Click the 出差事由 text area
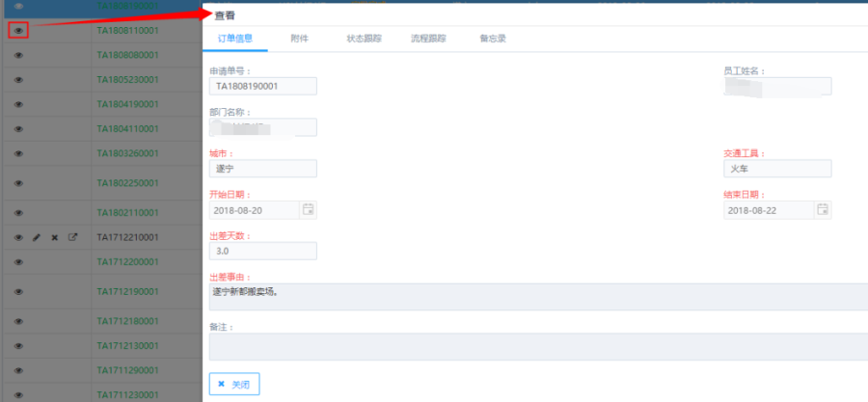 pos(537,297)
